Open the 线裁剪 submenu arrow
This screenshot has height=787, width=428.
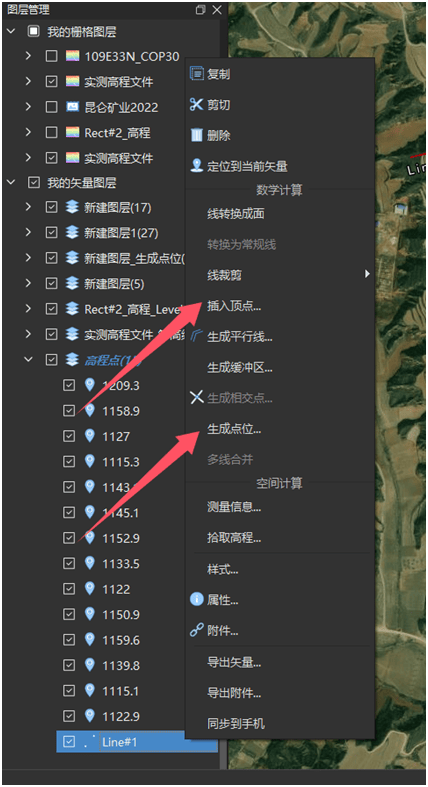pyautogui.click(x=367, y=274)
